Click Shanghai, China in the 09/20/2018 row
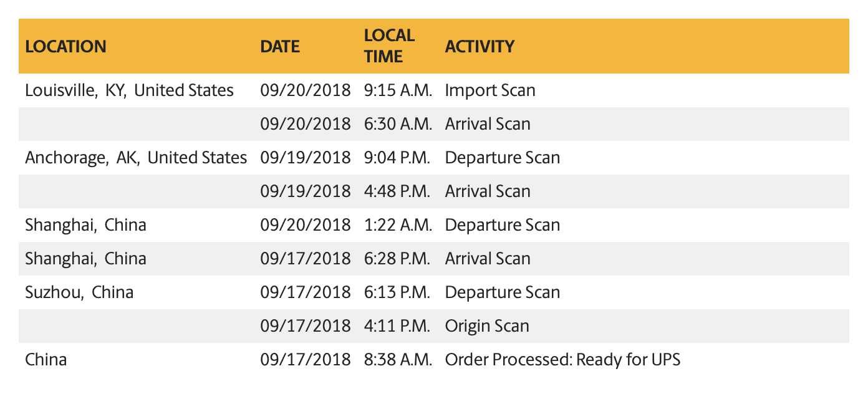868x404 pixels. (85, 225)
